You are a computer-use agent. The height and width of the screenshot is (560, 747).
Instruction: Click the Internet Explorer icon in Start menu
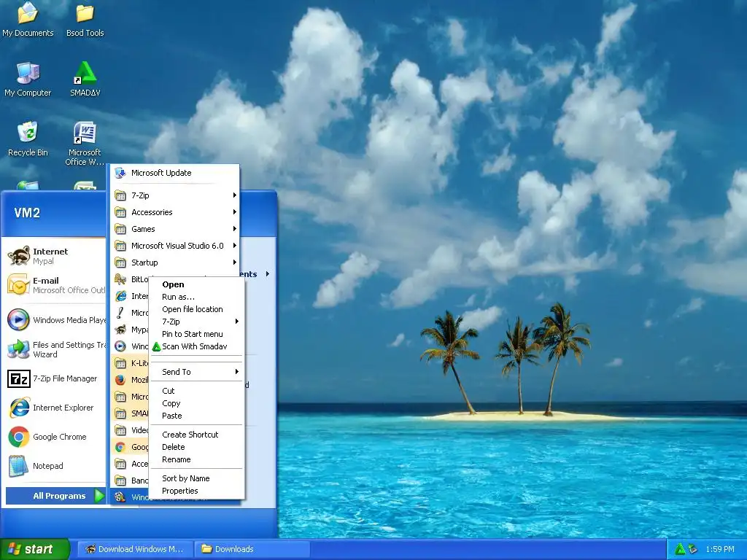[x=18, y=408]
